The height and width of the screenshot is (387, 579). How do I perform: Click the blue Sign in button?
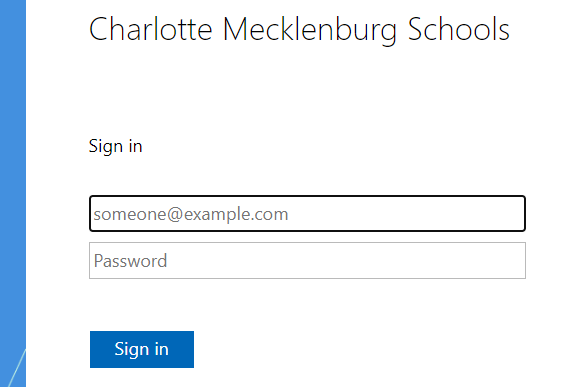[142, 349]
